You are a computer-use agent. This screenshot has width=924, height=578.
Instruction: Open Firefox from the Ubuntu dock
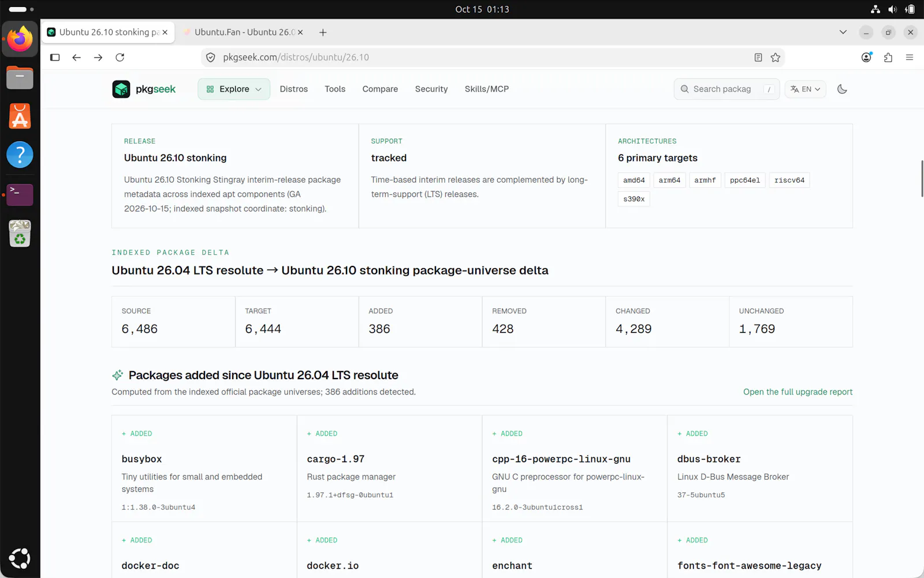click(20, 39)
